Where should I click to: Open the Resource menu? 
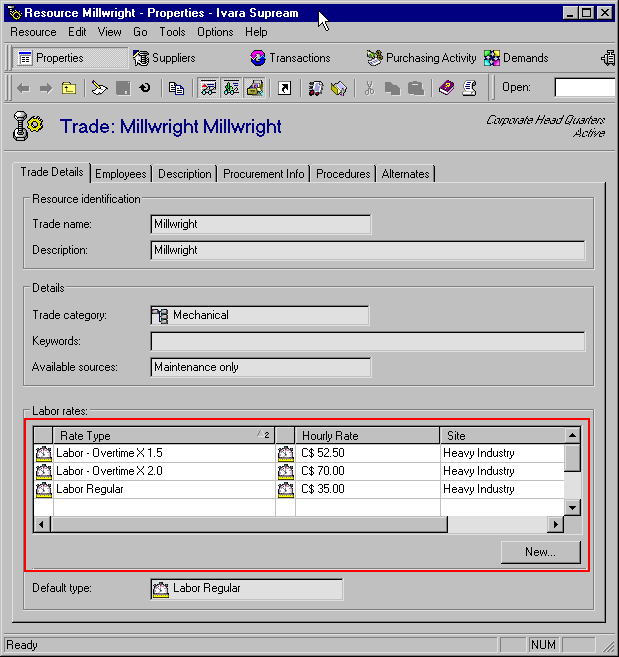33,32
